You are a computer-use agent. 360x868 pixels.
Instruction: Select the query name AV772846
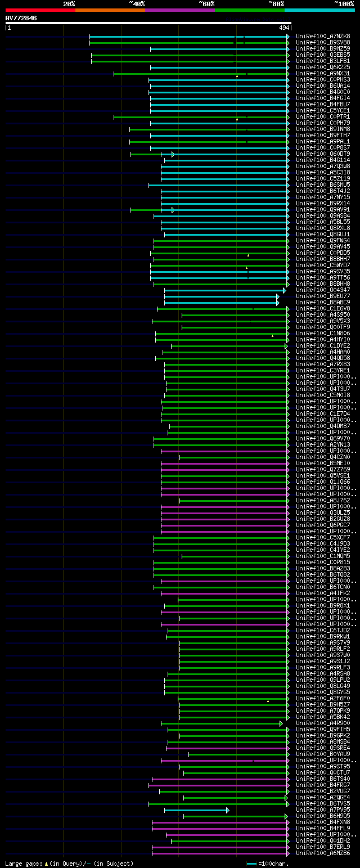(x=21, y=18)
